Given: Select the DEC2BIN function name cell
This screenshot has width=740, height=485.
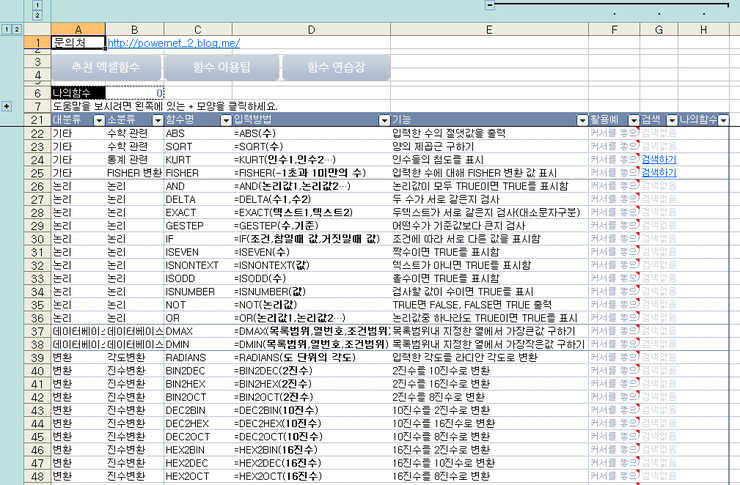Looking at the screenshot, I should coord(198,410).
